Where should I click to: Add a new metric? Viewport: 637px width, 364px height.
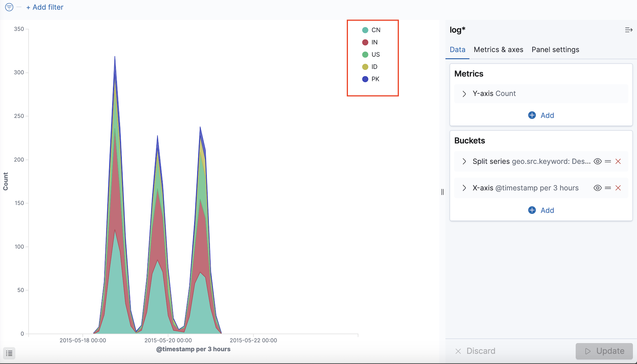541,115
